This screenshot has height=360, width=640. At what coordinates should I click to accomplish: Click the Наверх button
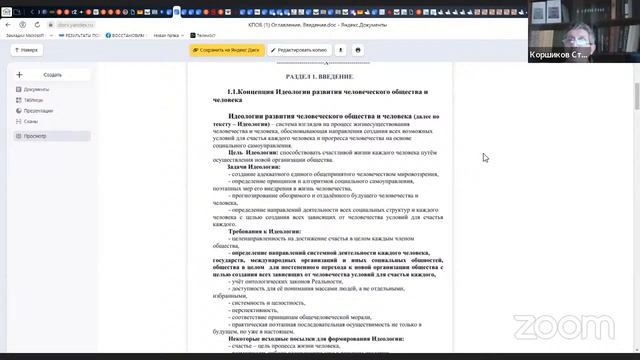(27, 50)
